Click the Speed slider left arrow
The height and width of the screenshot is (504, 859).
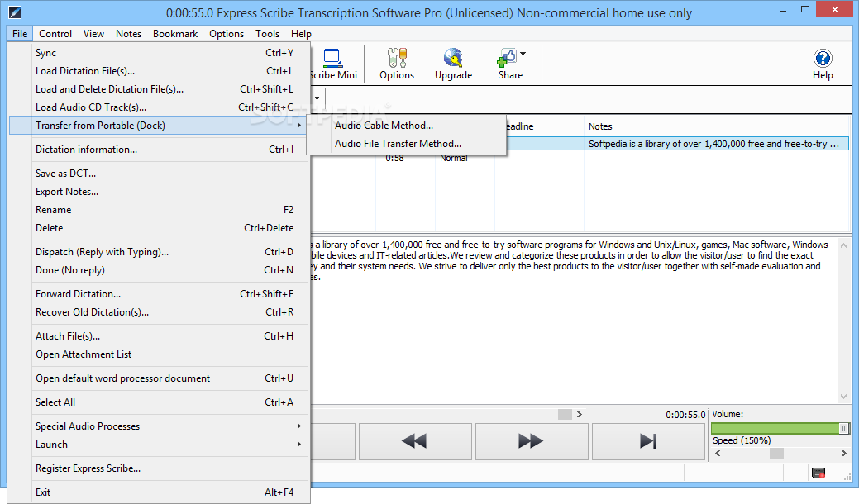click(x=717, y=453)
